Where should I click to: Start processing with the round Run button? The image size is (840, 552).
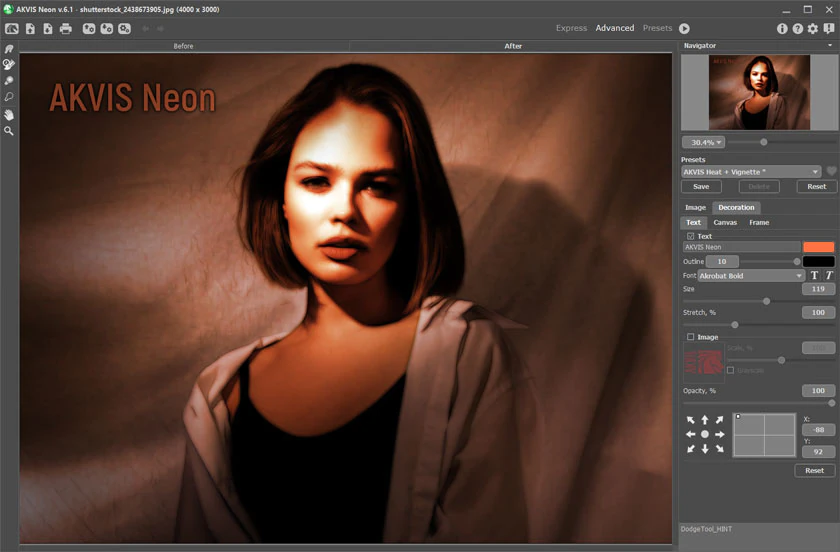684,28
